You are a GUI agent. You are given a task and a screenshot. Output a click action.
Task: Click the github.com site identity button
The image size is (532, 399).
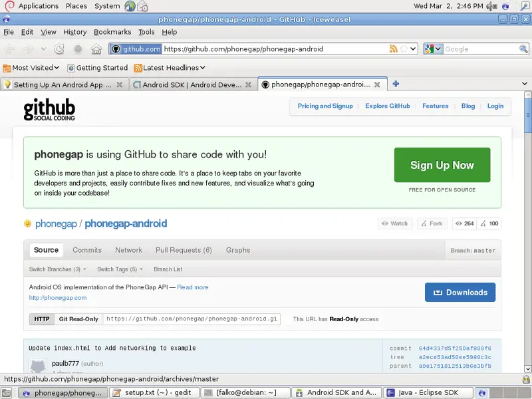136,49
